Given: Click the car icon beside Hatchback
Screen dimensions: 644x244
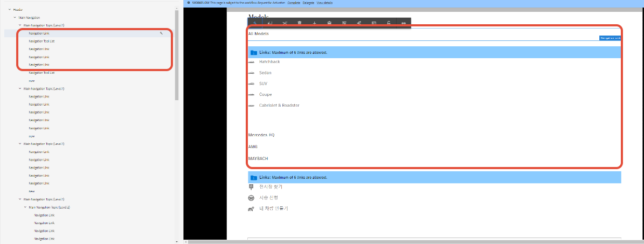Looking at the screenshot, I should tap(251, 61).
